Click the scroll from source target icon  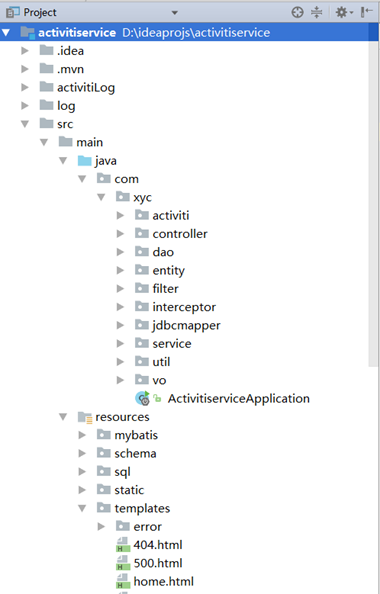[x=297, y=13]
